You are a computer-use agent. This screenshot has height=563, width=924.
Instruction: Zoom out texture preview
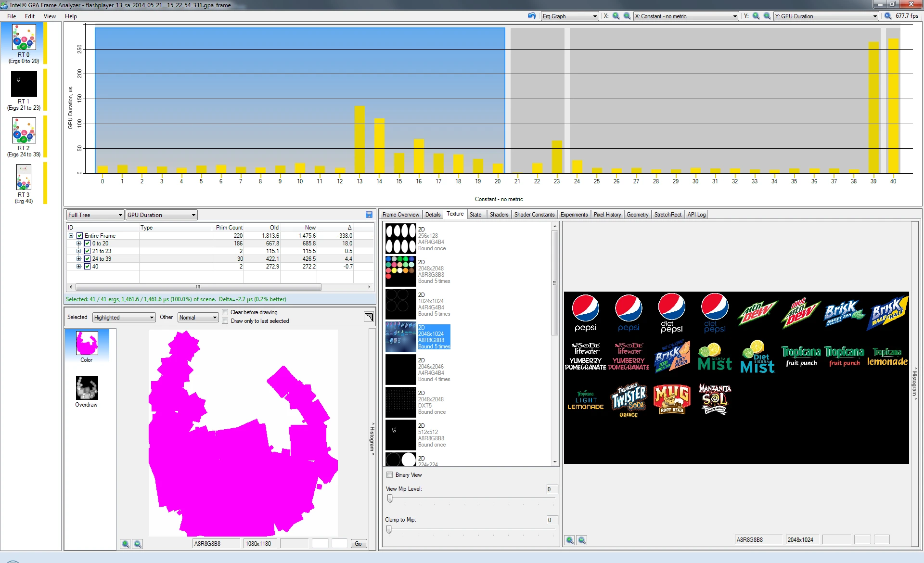[582, 540]
